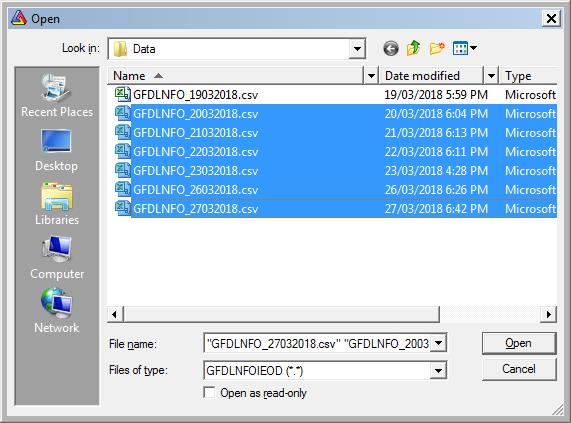
Task: Click the Open button
Action: [519, 343]
